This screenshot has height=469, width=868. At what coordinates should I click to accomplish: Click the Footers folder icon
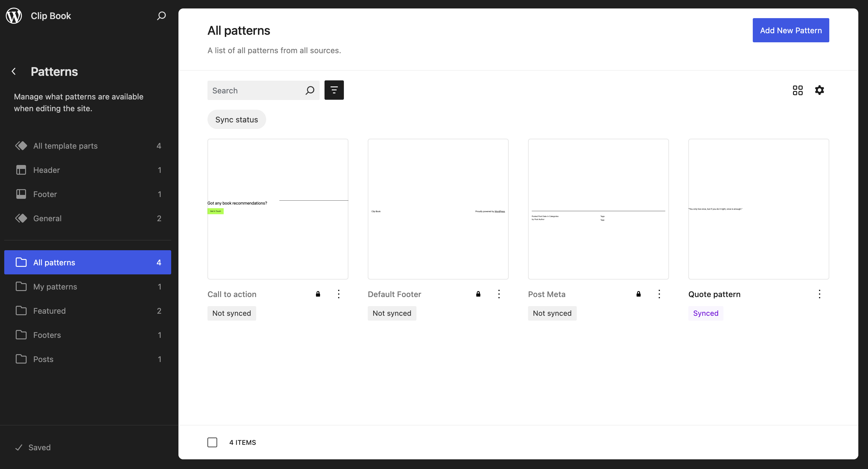point(21,335)
